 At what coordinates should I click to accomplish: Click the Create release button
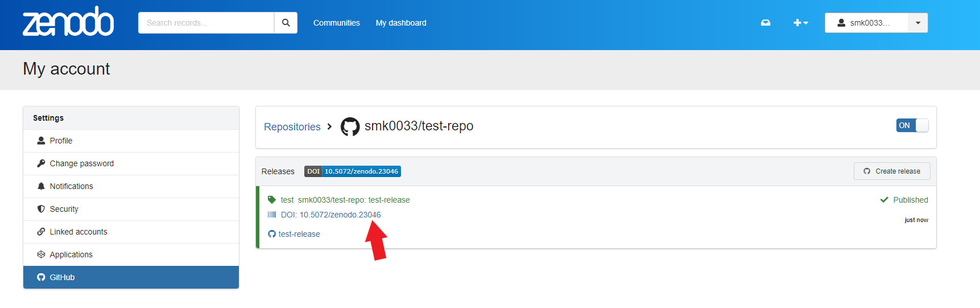point(892,171)
